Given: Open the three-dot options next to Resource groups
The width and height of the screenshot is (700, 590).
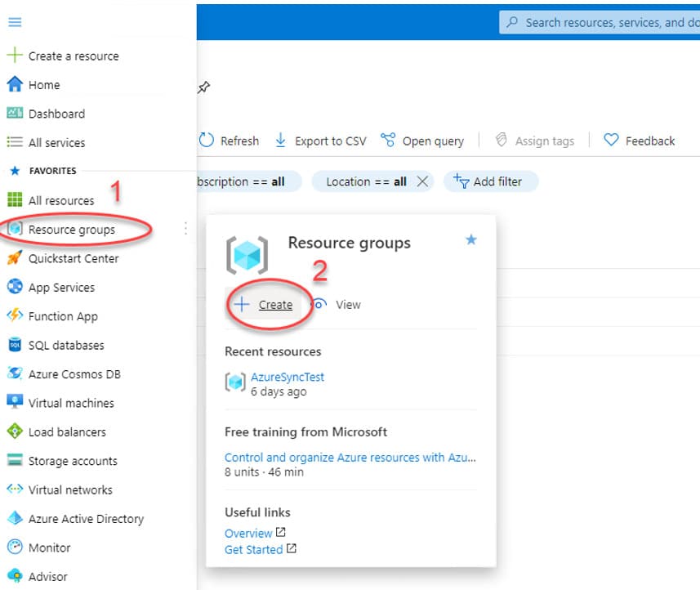Looking at the screenshot, I should click(x=185, y=228).
